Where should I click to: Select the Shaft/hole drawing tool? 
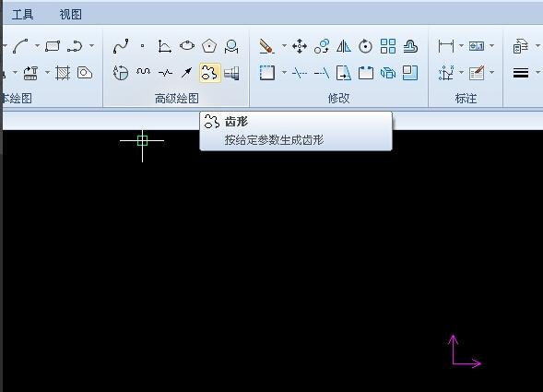[x=231, y=73]
